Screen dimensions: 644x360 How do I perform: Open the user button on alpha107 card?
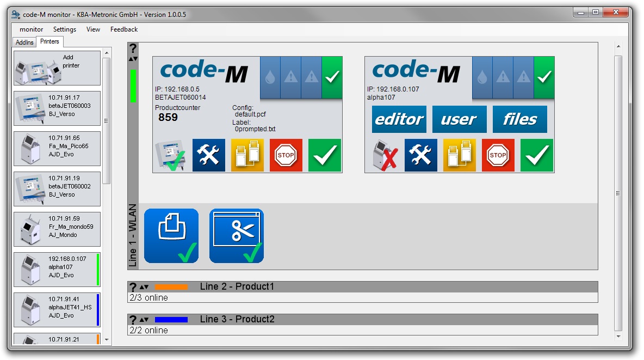click(x=459, y=119)
